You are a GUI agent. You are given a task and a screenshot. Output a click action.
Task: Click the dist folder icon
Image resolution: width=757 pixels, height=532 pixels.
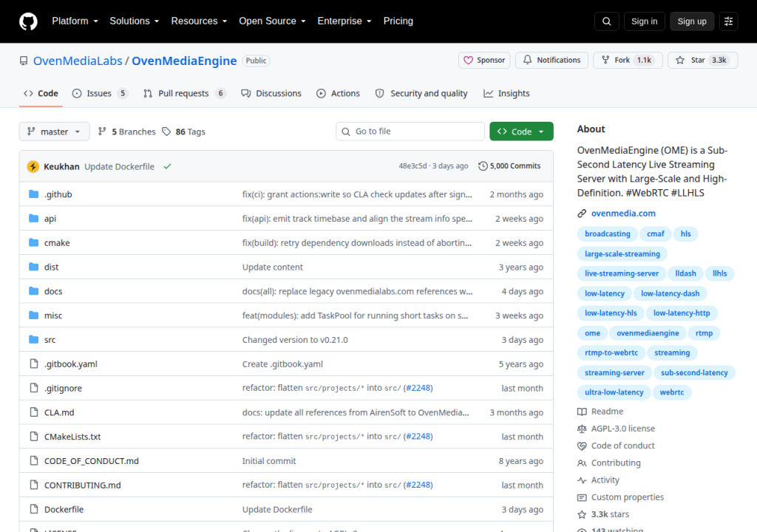coord(33,267)
